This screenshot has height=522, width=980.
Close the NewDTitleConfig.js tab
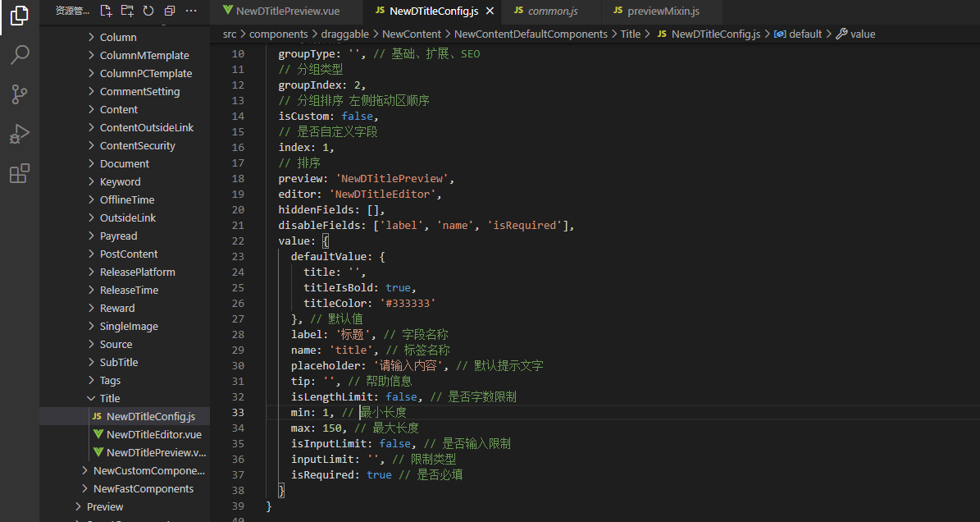tap(490, 11)
